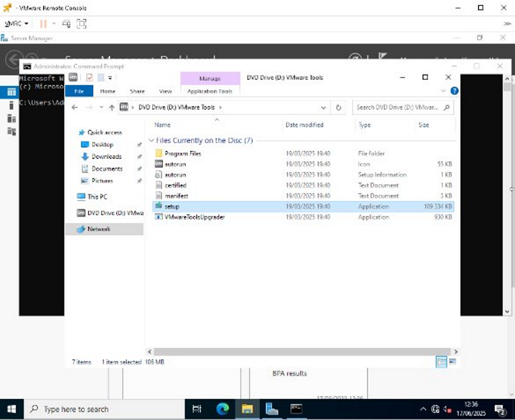
Task: Collapse the Files Currently on the Disc group
Action: click(151, 141)
